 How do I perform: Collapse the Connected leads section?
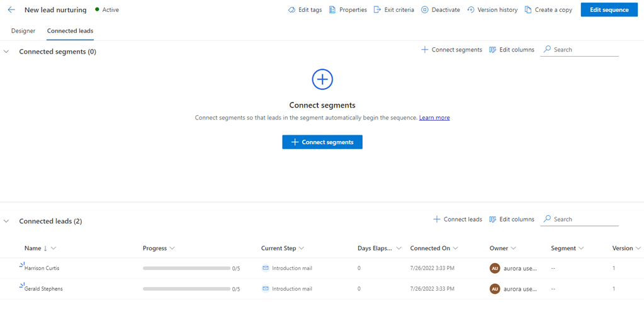(x=6, y=221)
